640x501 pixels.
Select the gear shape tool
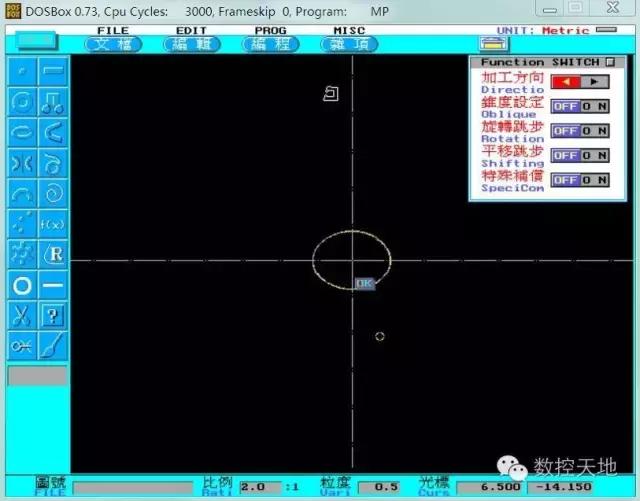click(x=22, y=255)
